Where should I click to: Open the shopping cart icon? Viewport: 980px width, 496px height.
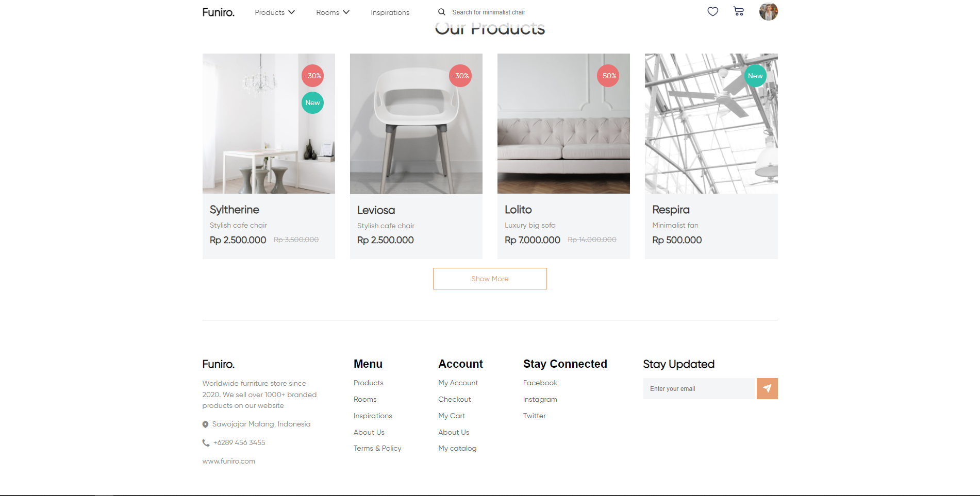pyautogui.click(x=738, y=11)
